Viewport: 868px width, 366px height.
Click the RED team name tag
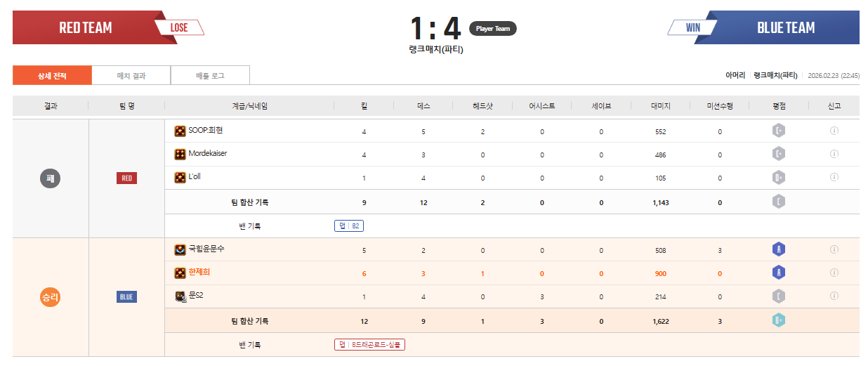click(x=126, y=178)
